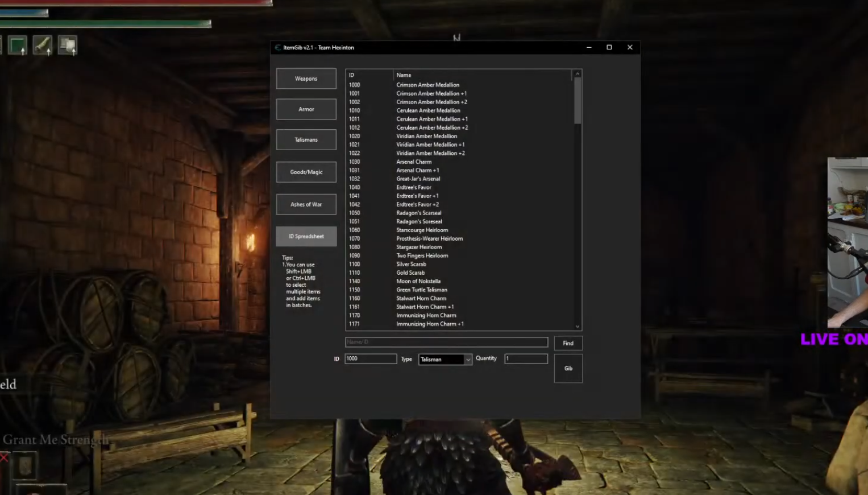Screen dimensions: 868x495
Task: Open the Ashes of War category
Action: click(x=306, y=204)
